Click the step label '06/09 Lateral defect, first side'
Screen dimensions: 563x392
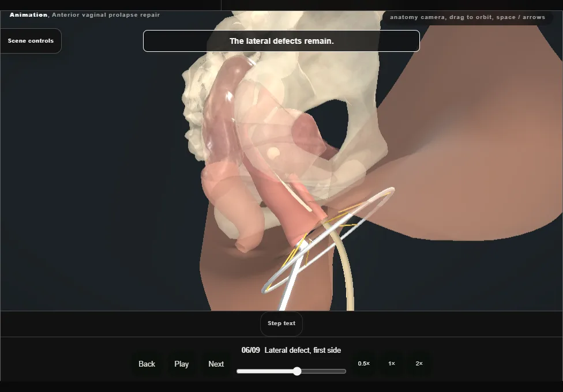pos(291,350)
